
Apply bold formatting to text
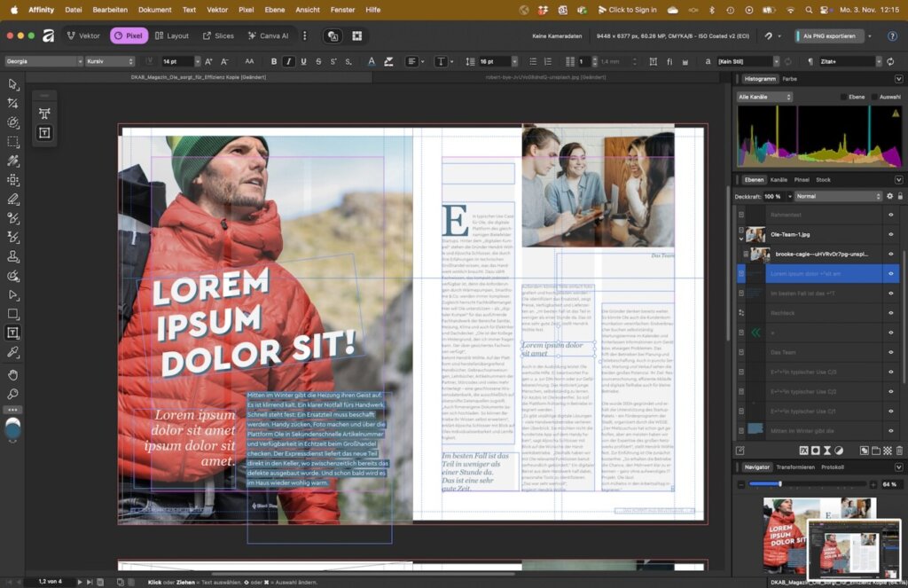273,61
